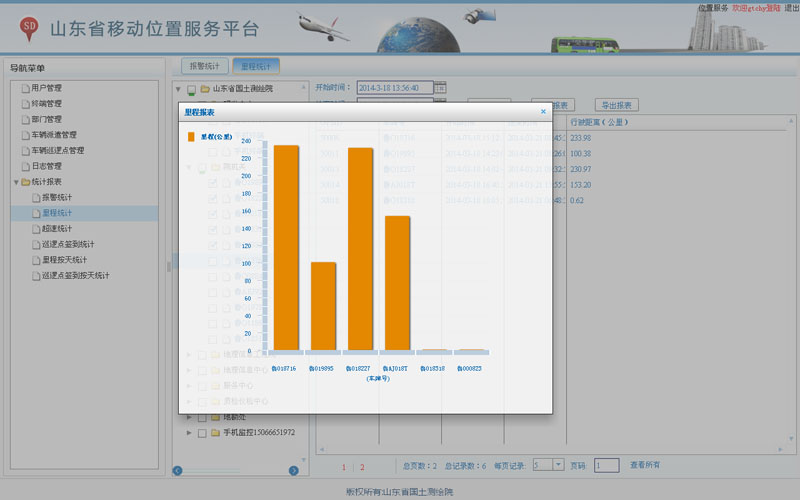Screen dimensions: 800x500
Task: Click the 欢迎gtchy登陆 user link
Action: (x=756, y=8)
